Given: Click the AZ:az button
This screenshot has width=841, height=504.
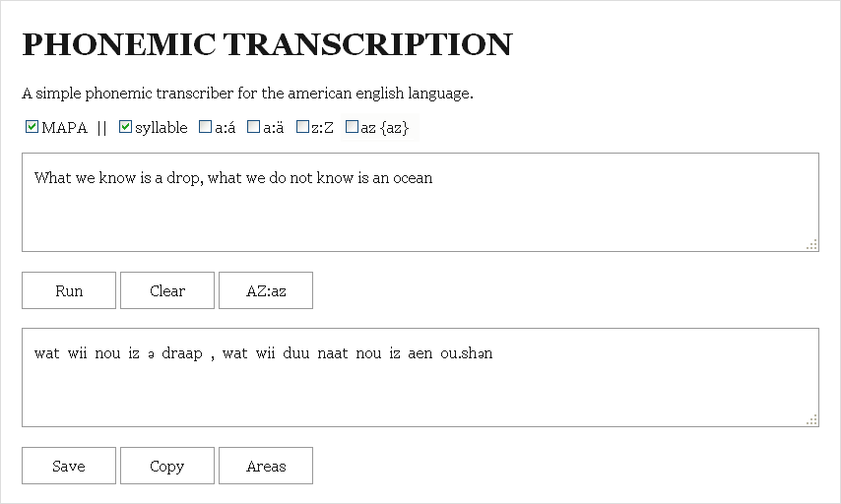Looking at the screenshot, I should [266, 290].
